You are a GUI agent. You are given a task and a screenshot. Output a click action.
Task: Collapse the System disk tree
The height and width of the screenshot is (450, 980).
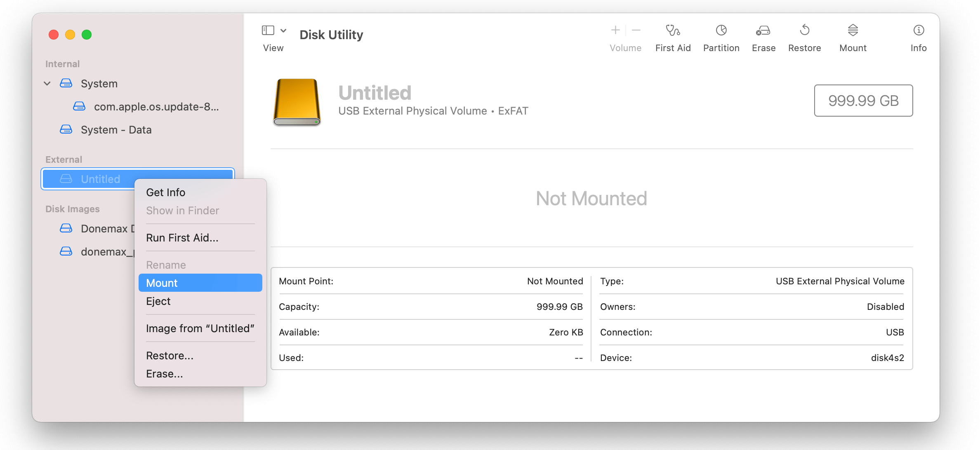click(x=47, y=83)
